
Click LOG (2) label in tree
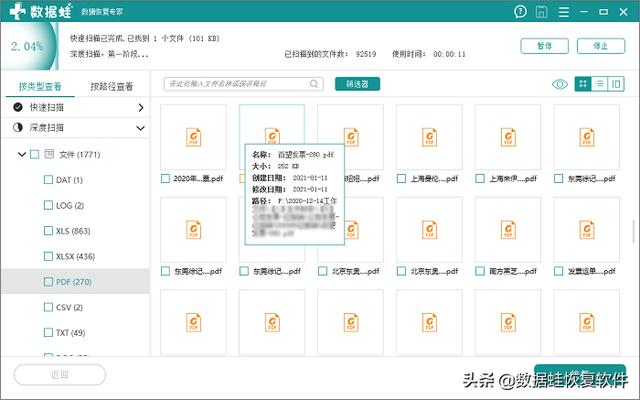tap(70, 205)
